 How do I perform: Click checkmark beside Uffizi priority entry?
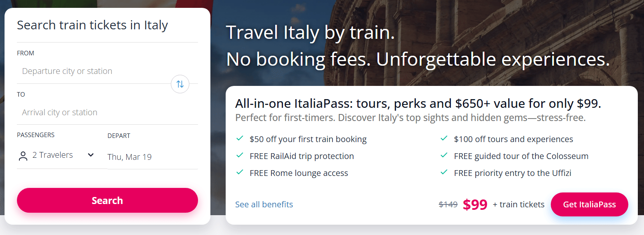tap(444, 173)
